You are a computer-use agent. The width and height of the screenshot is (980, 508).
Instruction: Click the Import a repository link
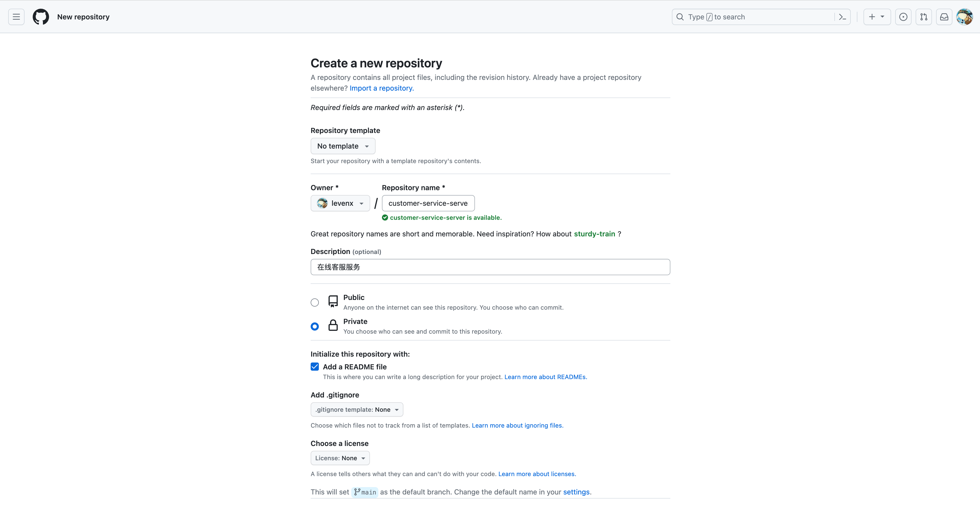(381, 88)
